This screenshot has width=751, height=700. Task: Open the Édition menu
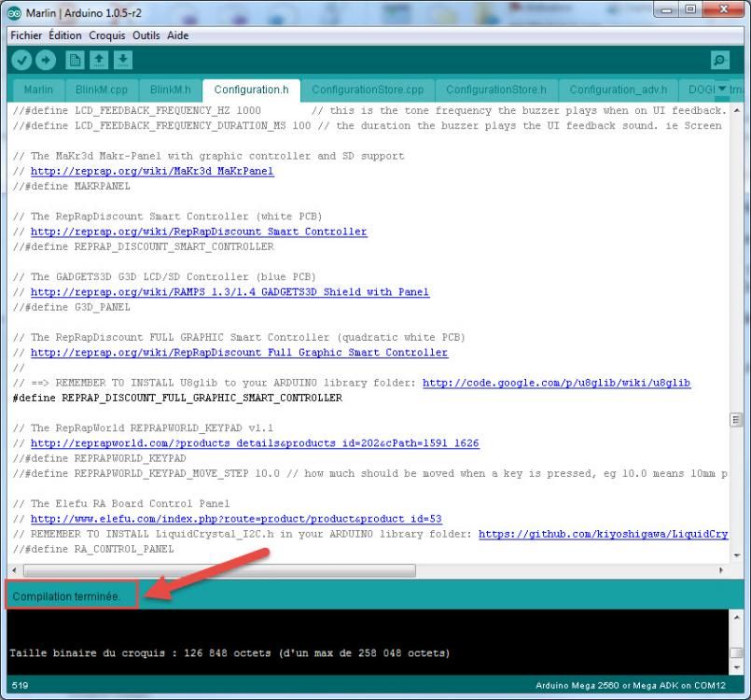65,35
